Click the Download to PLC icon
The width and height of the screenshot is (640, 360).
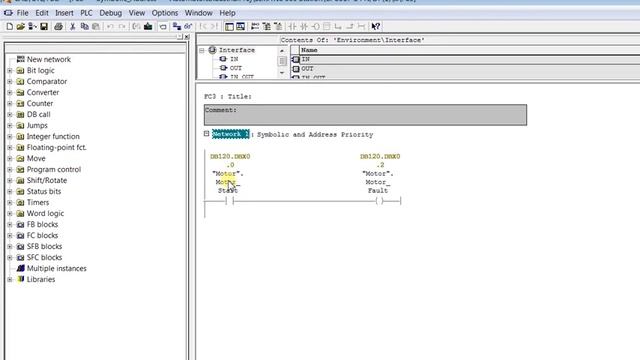(x=148, y=27)
